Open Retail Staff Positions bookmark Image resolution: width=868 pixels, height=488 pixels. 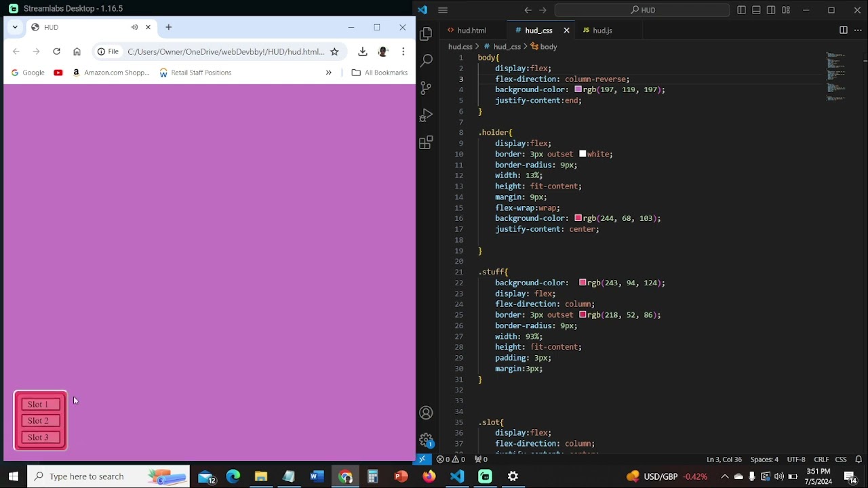195,73
